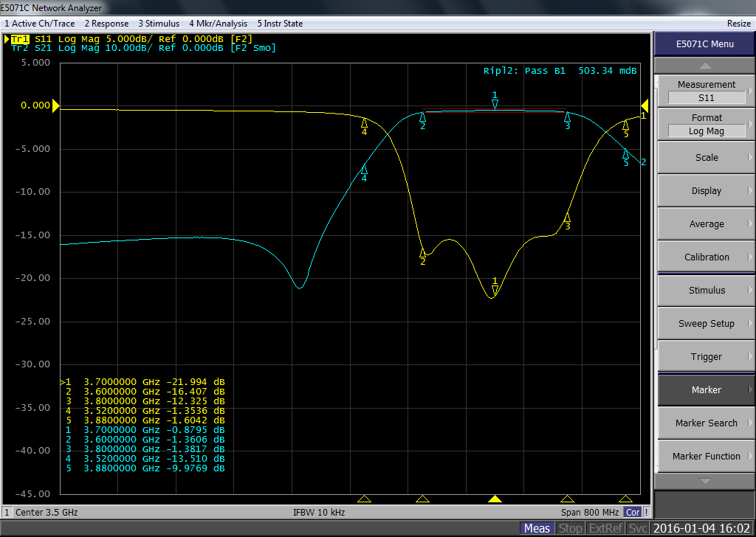The height and width of the screenshot is (537, 756).
Task: Open the Measurement S11 softkey
Action: [x=706, y=91]
